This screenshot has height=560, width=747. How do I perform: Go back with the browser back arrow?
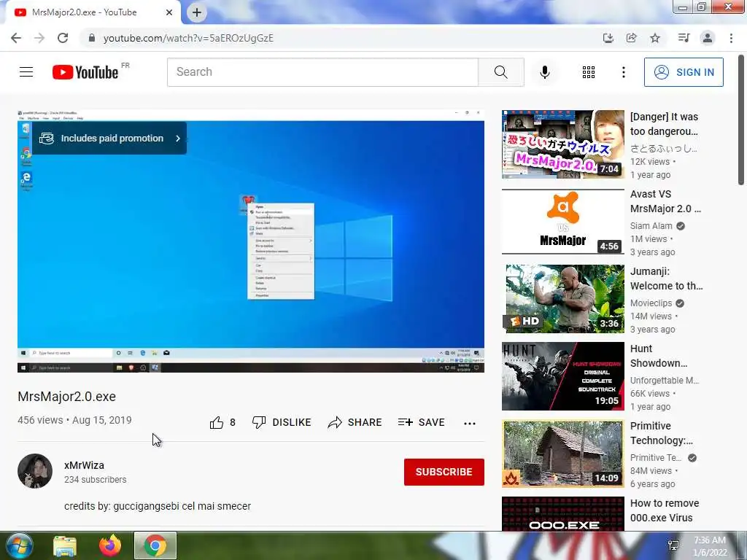[x=16, y=38]
